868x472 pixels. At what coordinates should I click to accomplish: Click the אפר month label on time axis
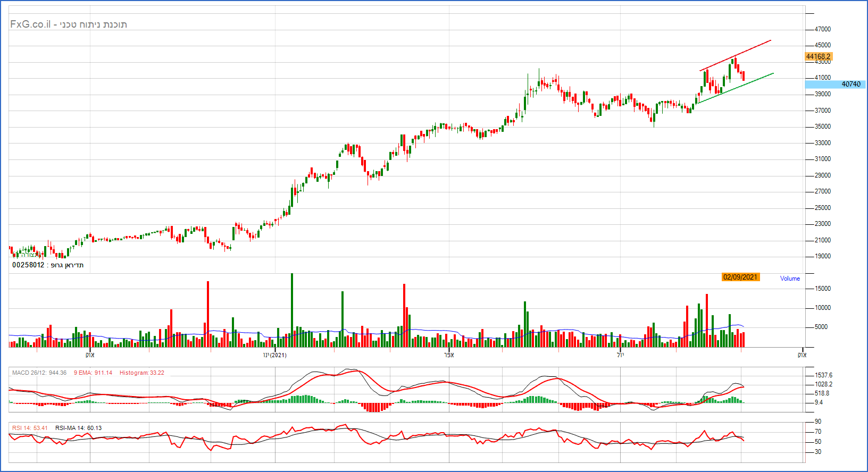click(449, 355)
